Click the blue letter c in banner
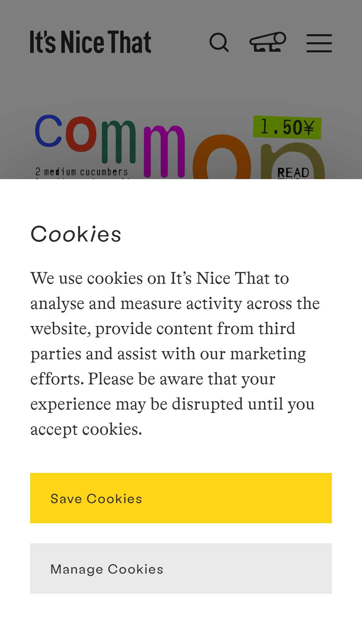Screen dimensions: 362x644 point(49,131)
